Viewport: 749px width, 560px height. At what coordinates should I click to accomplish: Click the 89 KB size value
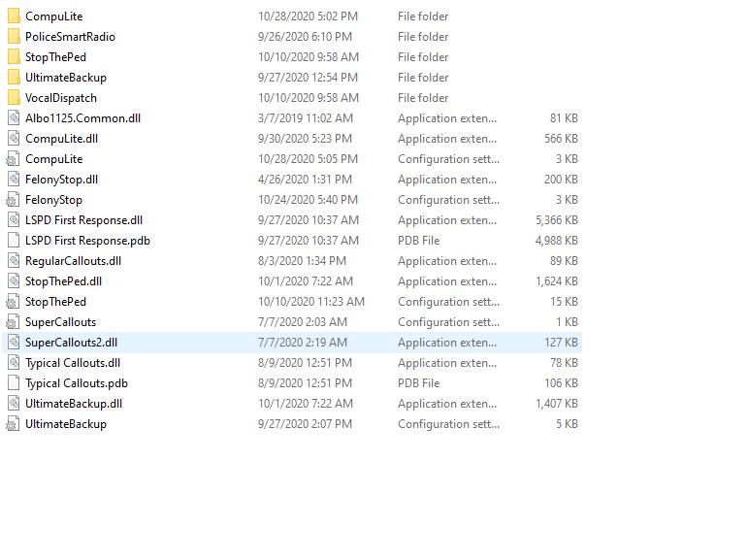click(x=564, y=261)
